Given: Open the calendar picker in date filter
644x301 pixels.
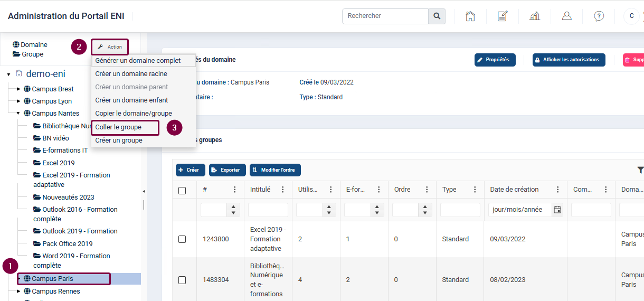Looking at the screenshot, I should [557, 210].
